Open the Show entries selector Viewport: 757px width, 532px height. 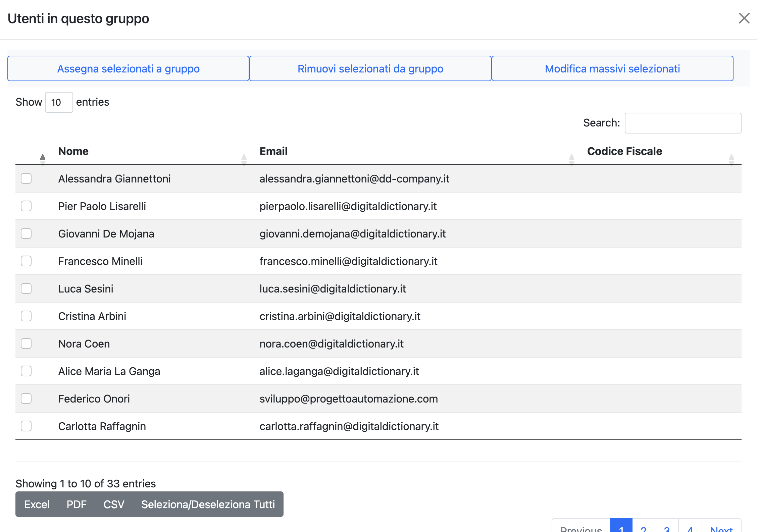(x=59, y=102)
